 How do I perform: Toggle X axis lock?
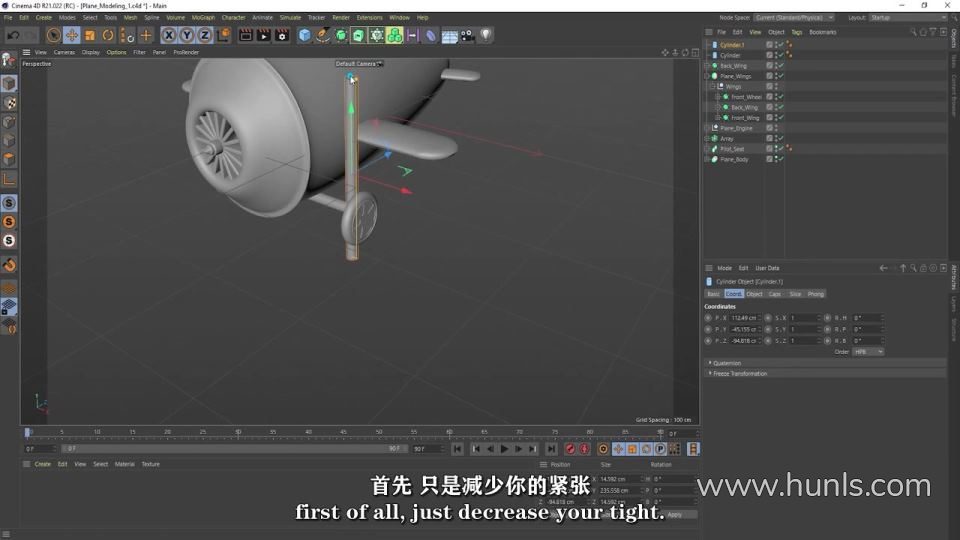(x=168, y=36)
